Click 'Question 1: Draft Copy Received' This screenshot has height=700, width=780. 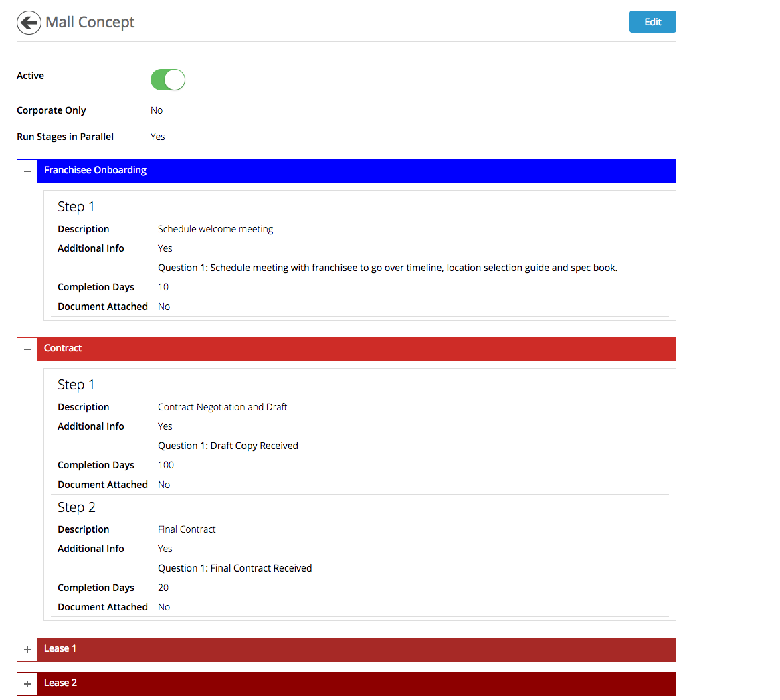coord(228,446)
